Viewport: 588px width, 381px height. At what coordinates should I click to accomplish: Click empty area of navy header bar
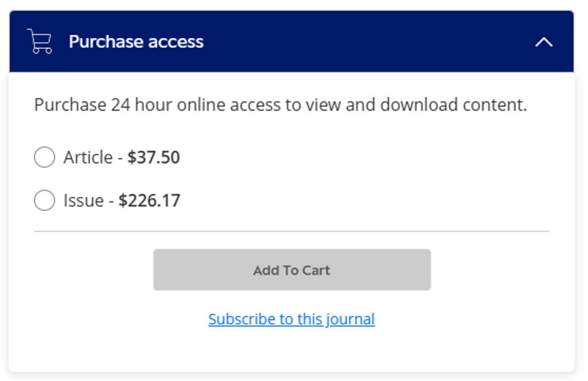pyautogui.click(x=371, y=42)
